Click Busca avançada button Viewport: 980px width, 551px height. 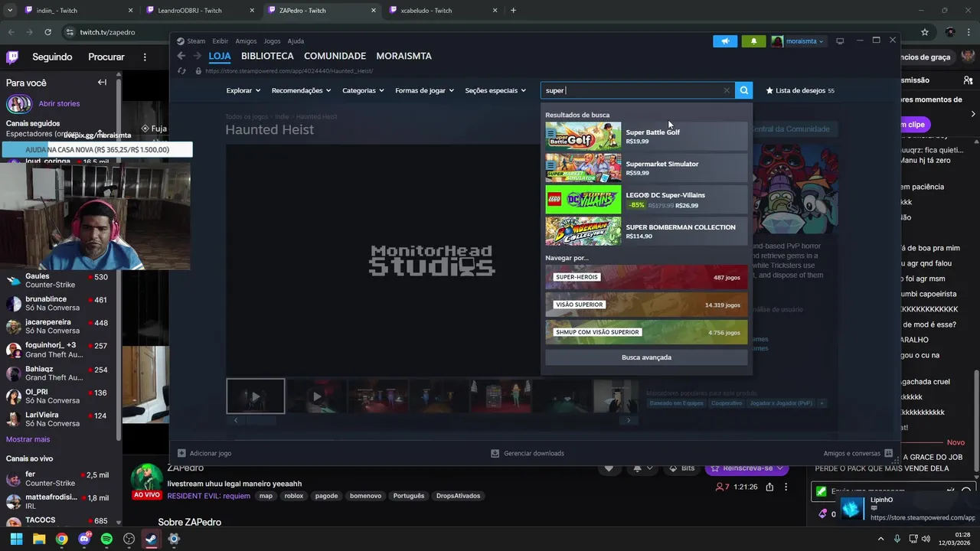pyautogui.click(x=646, y=357)
